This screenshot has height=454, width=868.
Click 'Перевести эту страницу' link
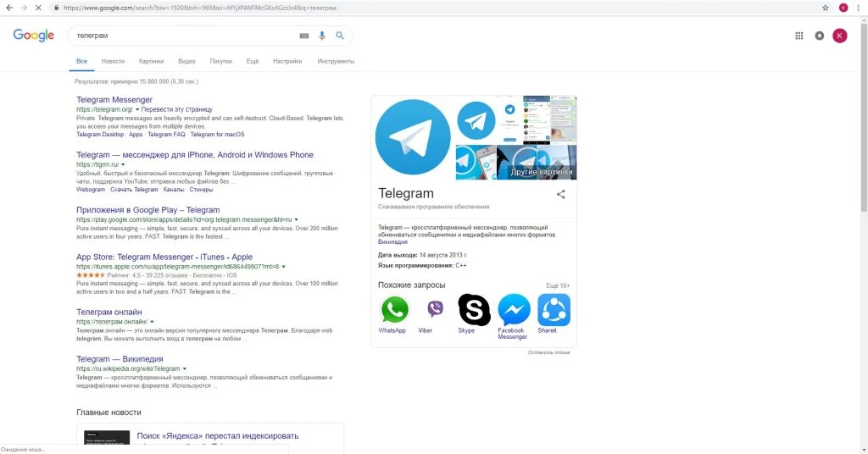tap(176, 109)
